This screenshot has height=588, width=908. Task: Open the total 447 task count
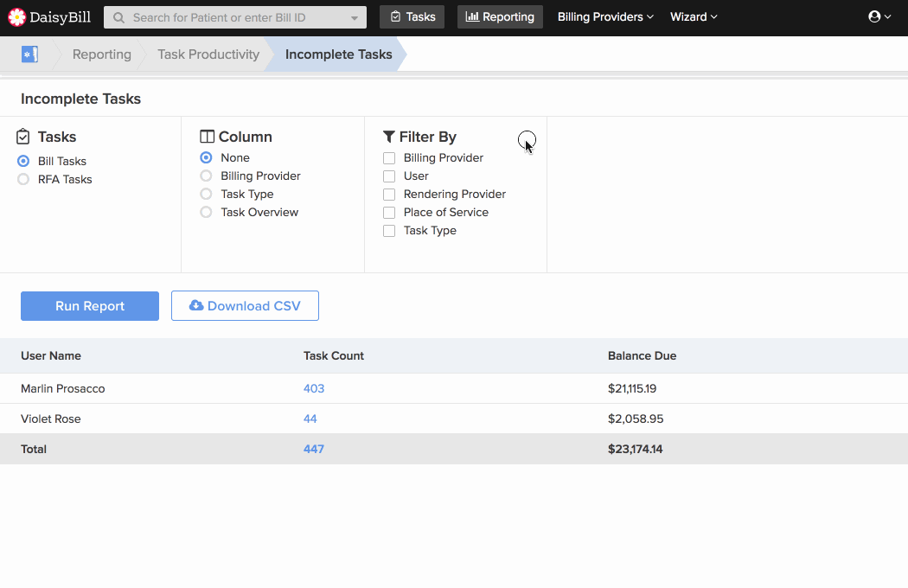coord(314,449)
